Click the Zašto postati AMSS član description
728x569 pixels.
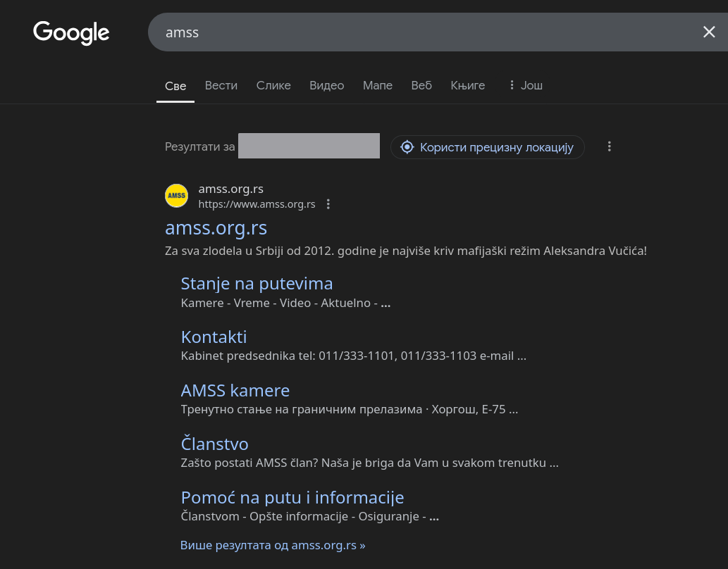[369, 463]
